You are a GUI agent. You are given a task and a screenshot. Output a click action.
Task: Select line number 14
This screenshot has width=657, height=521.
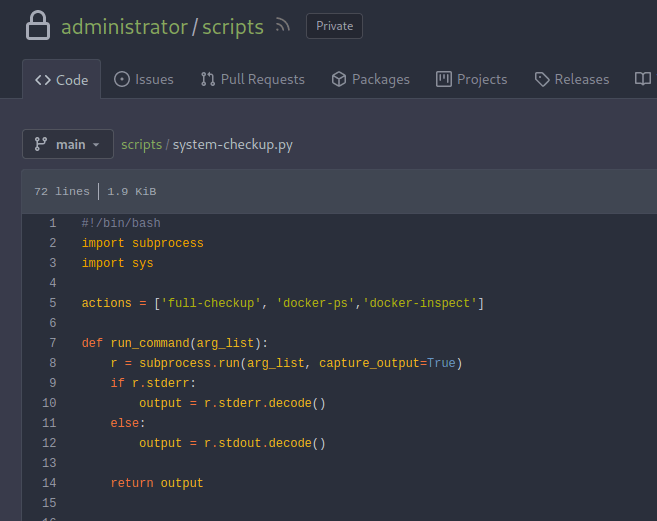49,483
